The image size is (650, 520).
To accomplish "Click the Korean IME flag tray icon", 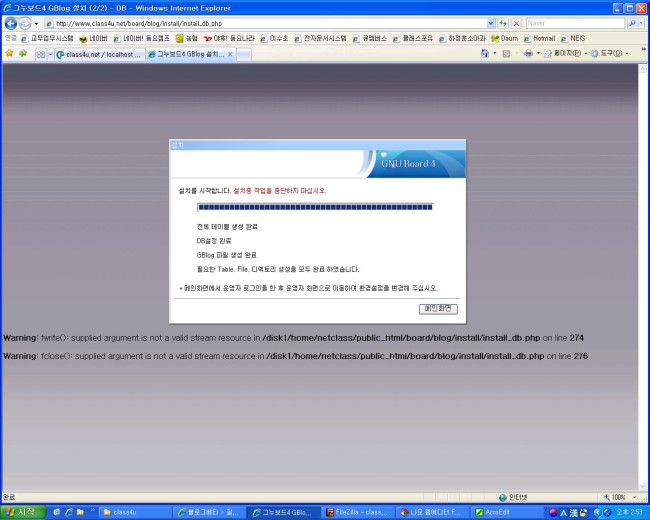I will 553,513.
